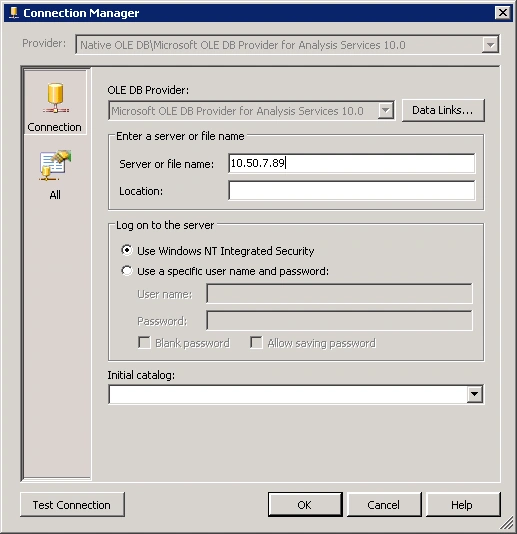Enable Allow saving password checkbox
This screenshot has height=534, width=517.
(x=256, y=342)
